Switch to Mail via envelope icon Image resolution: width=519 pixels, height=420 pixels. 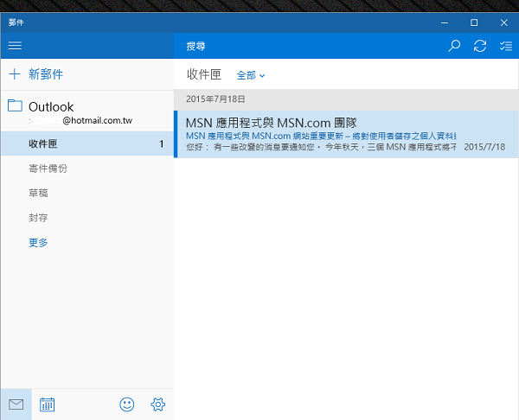point(16,404)
